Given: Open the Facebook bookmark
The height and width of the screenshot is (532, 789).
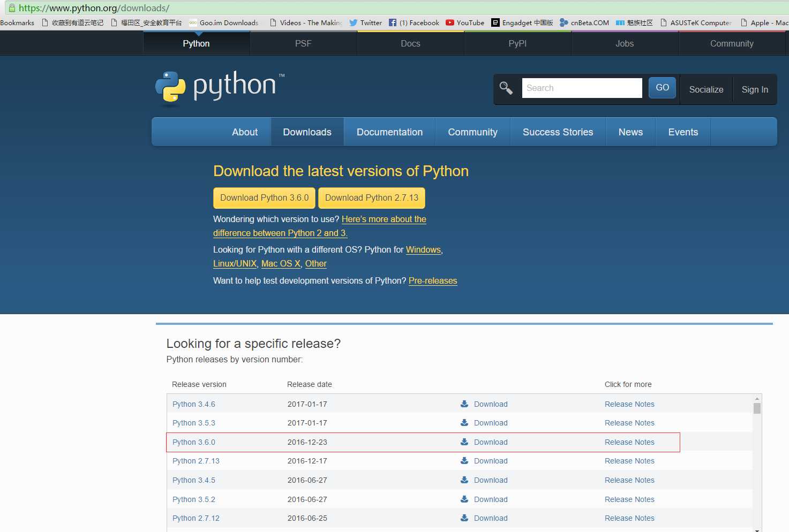Looking at the screenshot, I should coord(414,22).
